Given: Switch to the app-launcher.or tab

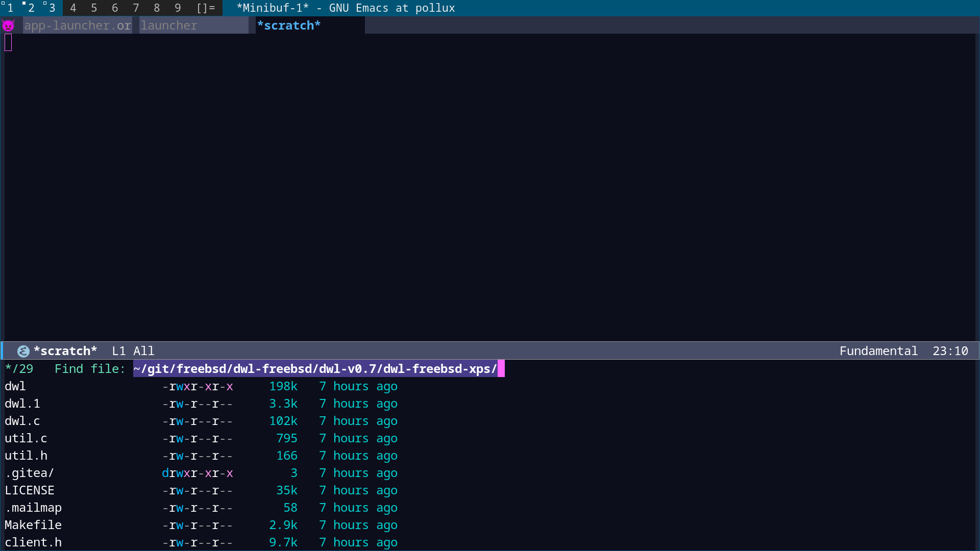Looking at the screenshot, I should [77, 25].
